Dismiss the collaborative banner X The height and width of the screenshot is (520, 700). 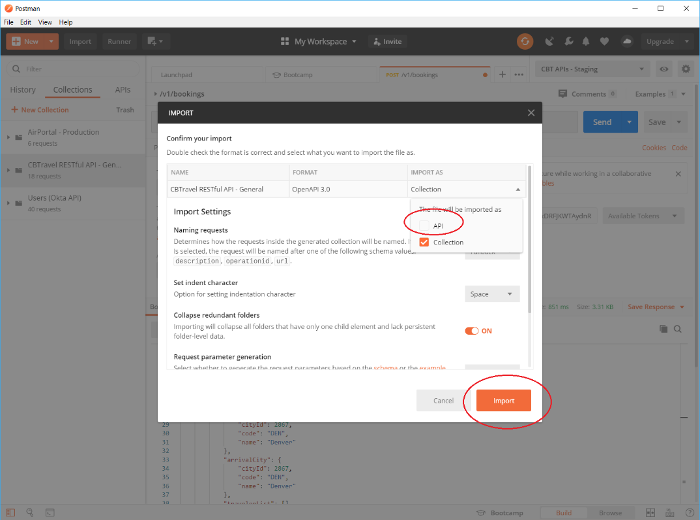tap(678, 174)
